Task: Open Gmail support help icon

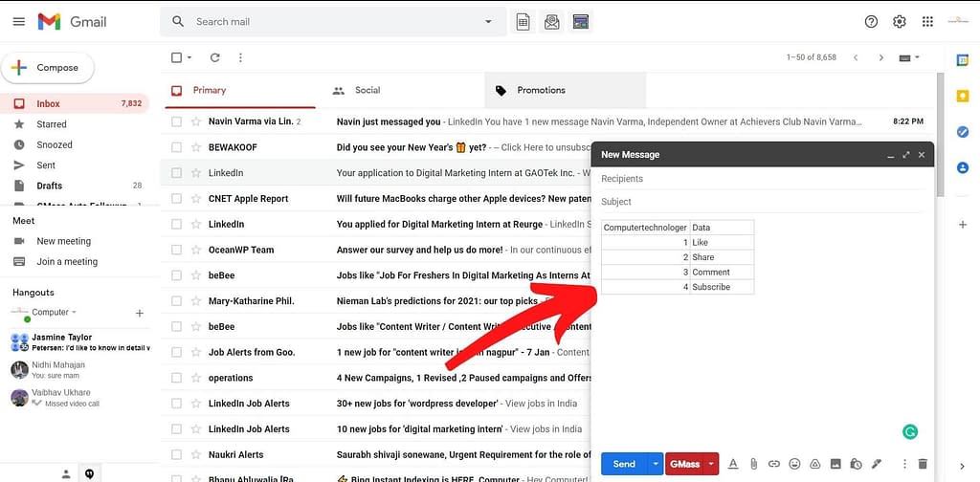Action: [871, 22]
